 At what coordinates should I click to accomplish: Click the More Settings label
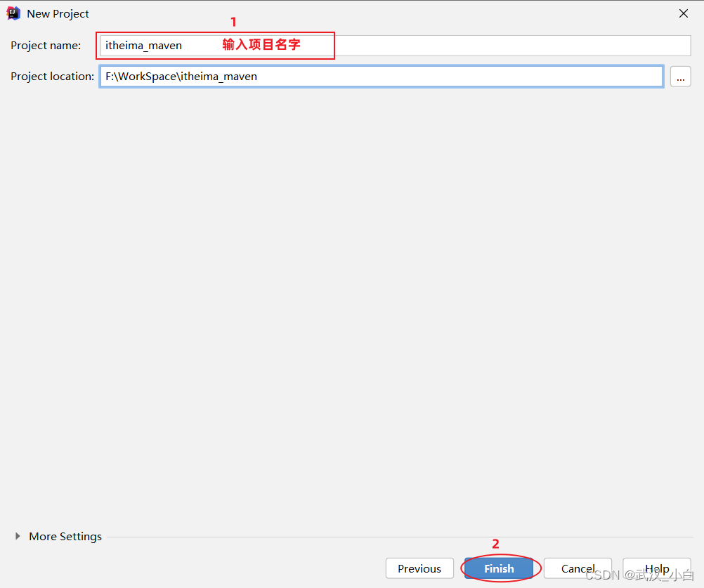click(x=65, y=537)
